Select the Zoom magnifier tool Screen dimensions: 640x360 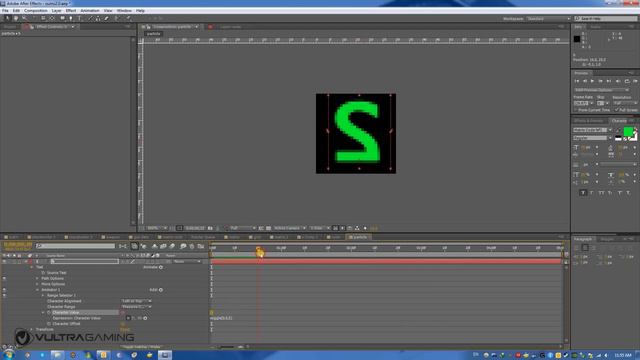click(24, 18)
